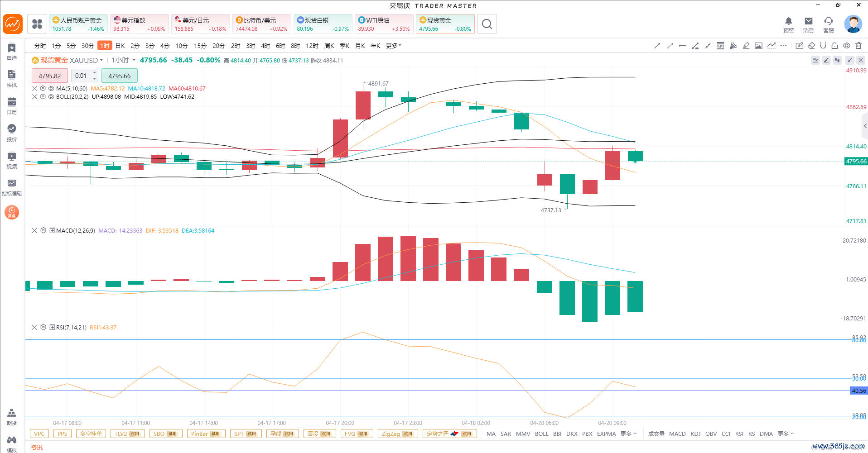Open the 预警 alert bell
Image resolution: width=868 pixels, height=453 pixels.
click(x=788, y=24)
